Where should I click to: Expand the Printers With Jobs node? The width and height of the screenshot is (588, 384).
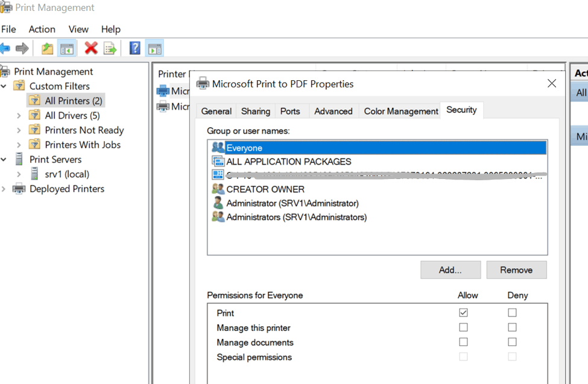pyautogui.click(x=19, y=145)
